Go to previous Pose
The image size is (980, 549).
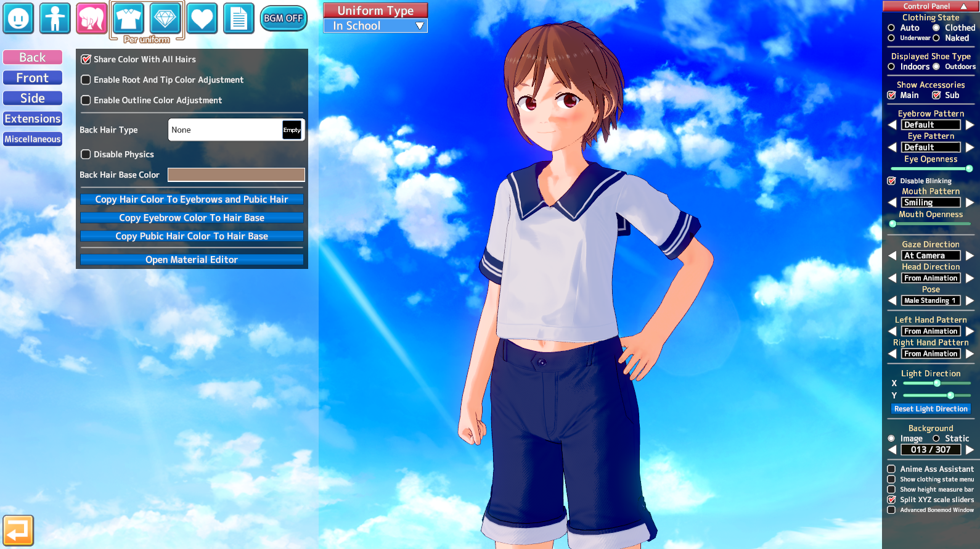pos(892,300)
